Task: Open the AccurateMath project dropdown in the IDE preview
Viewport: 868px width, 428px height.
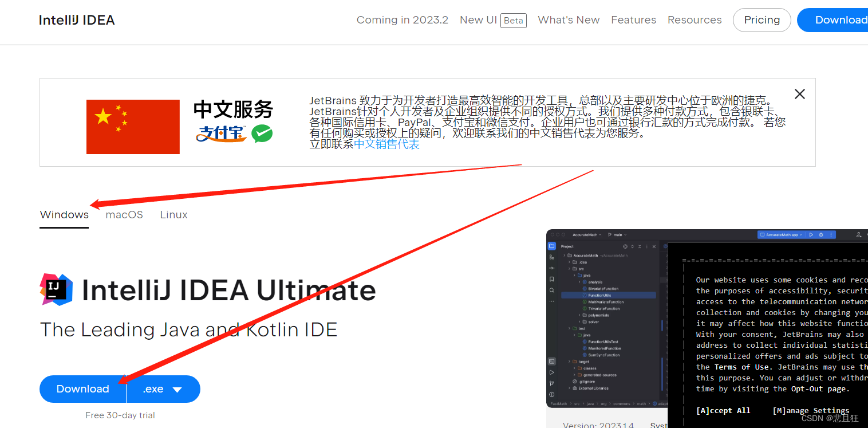Action: 587,235
